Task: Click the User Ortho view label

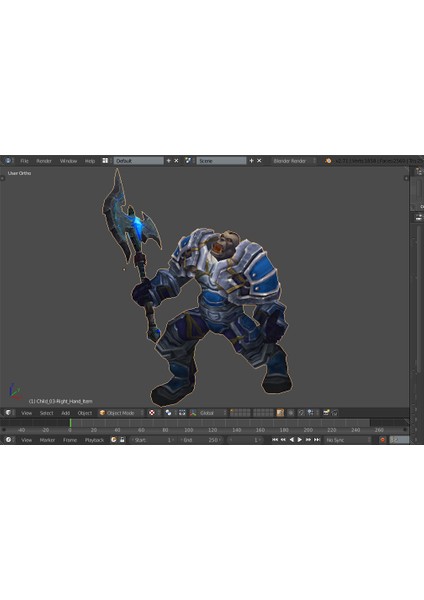Action: tap(20, 173)
